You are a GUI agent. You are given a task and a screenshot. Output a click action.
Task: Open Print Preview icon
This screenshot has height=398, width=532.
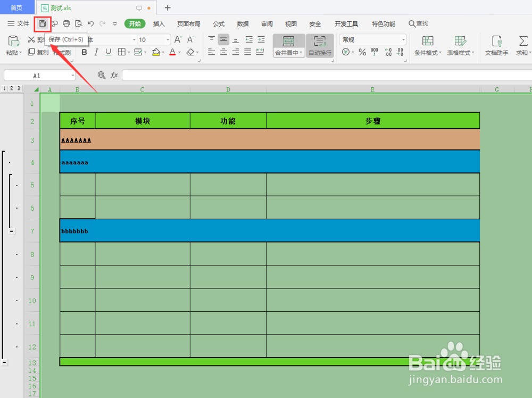point(78,23)
